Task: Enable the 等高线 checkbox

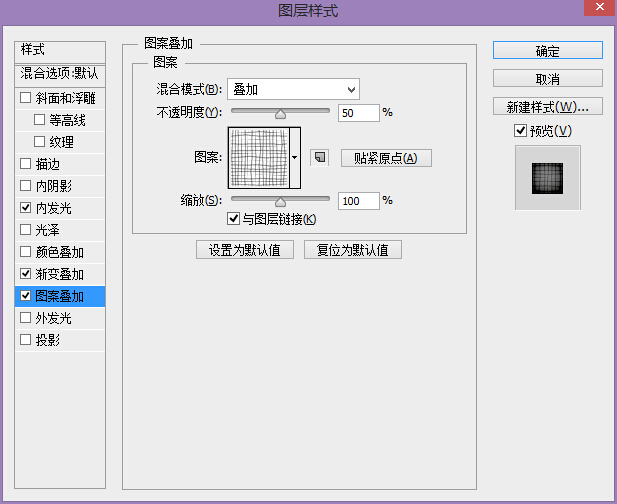Action: 39,120
